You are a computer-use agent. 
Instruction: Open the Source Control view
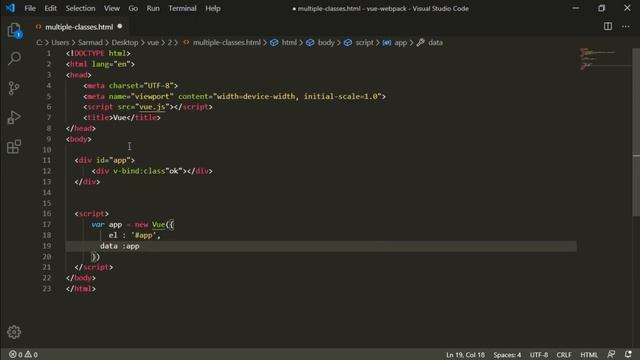click(14, 88)
